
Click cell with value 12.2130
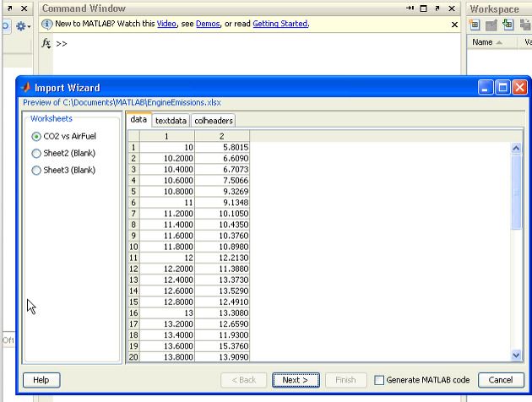(222, 258)
